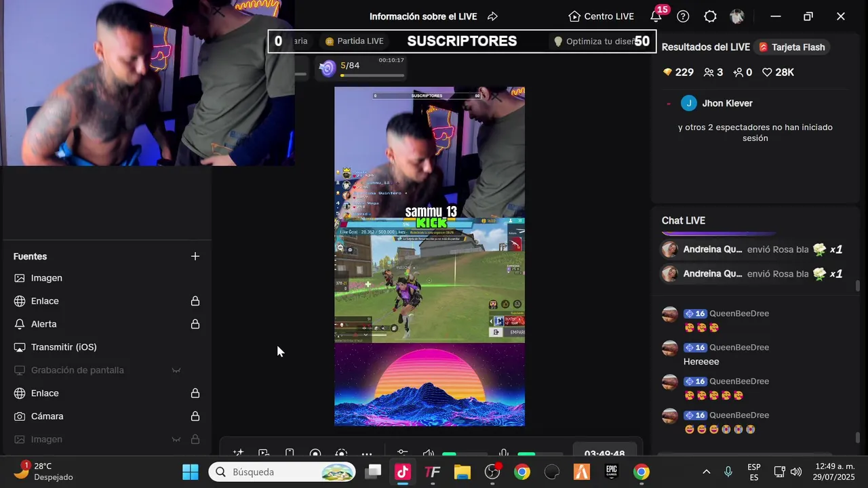View the 3 viewers count
Viewport: 868px width, 488px height.
tap(713, 73)
